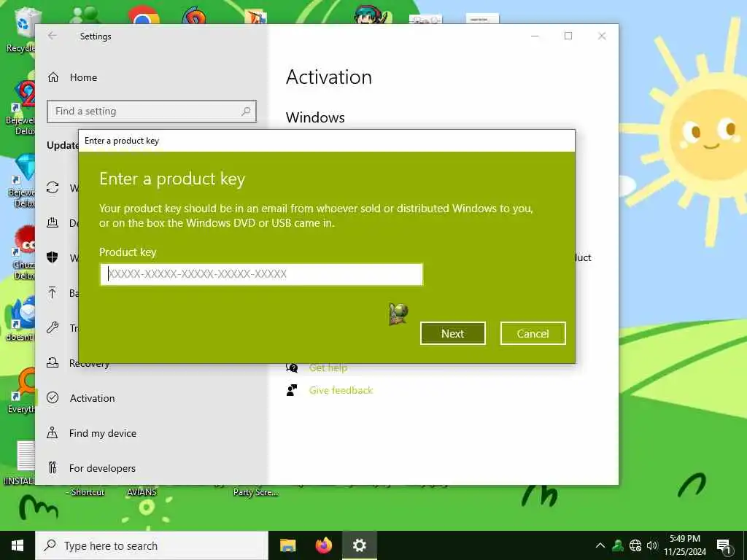Image resolution: width=747 pixels, height=560 pixels.
Task: Focus the Product key input field
Action: coord(261,274)
